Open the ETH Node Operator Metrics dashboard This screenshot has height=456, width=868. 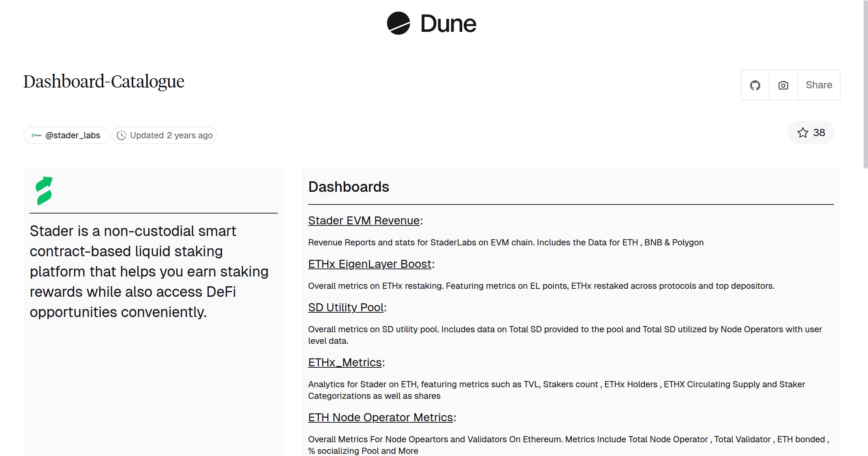[380, 417]
